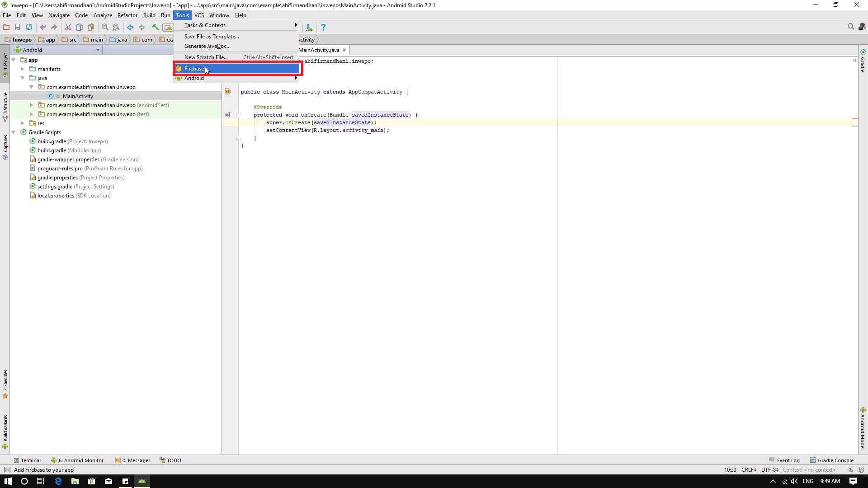Viewport: 868px width, 488px height.
Task: Click the Find magnifier icon in toolbar
Action: (x=105, y=27)
